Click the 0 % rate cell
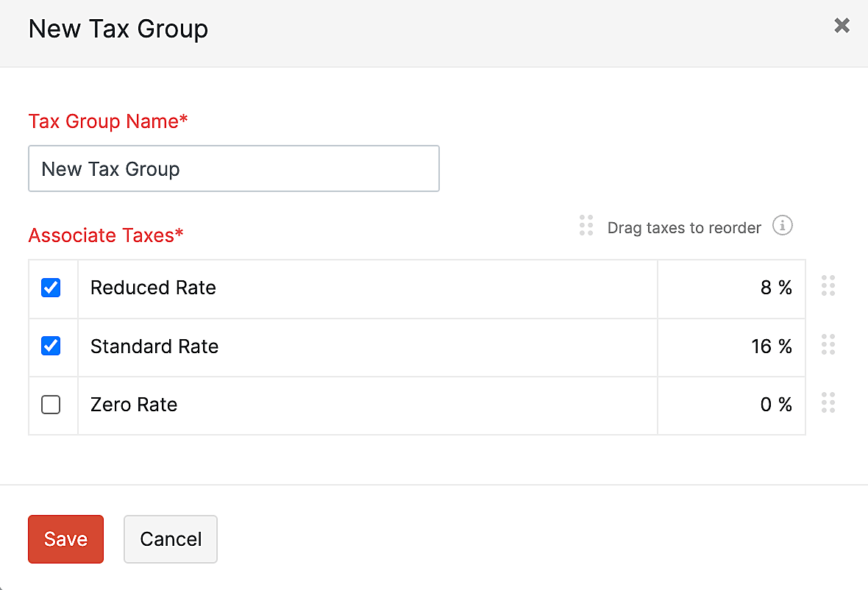The image size is (868, 590). [x=776, y=405]
